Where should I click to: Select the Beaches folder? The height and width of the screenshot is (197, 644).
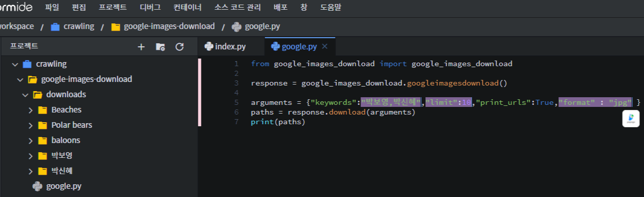pyautogui.click(x=66, y=110)
